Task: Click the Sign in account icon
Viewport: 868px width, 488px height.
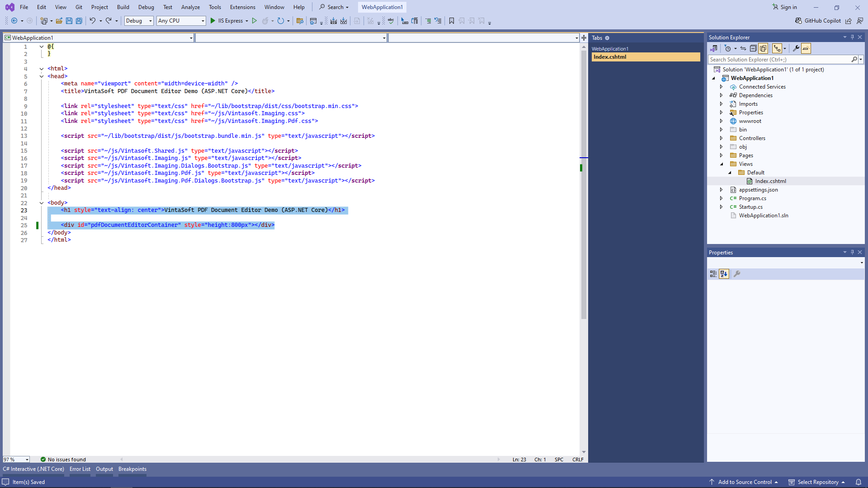Action: point(775,7)
